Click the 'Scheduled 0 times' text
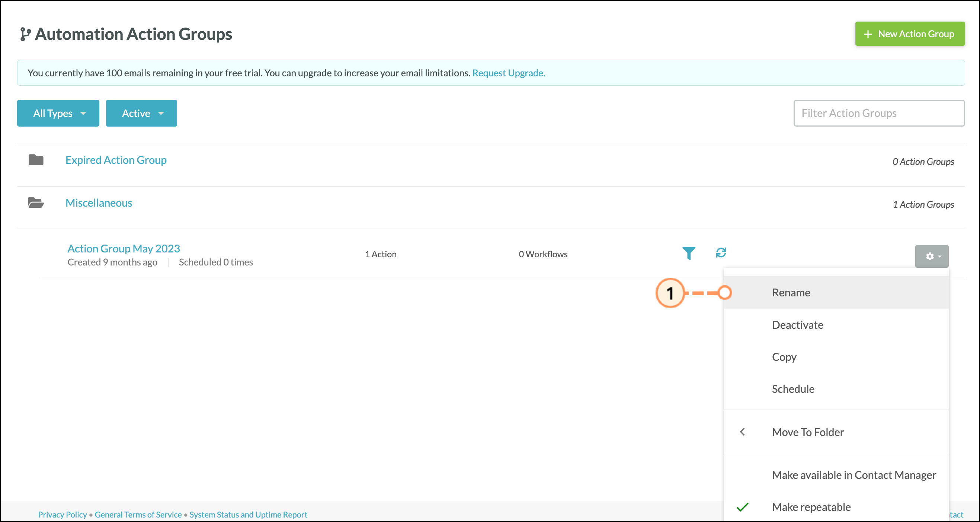 216,262
